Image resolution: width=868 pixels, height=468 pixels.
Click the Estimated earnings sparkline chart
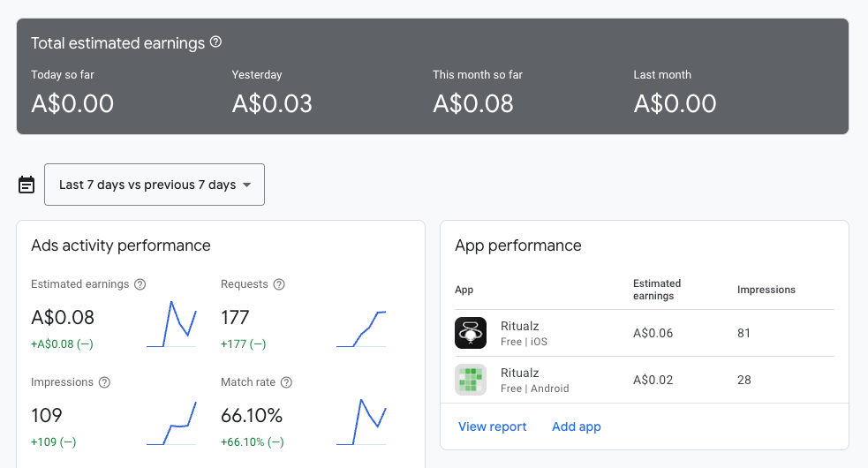click(x=171, y=324)
